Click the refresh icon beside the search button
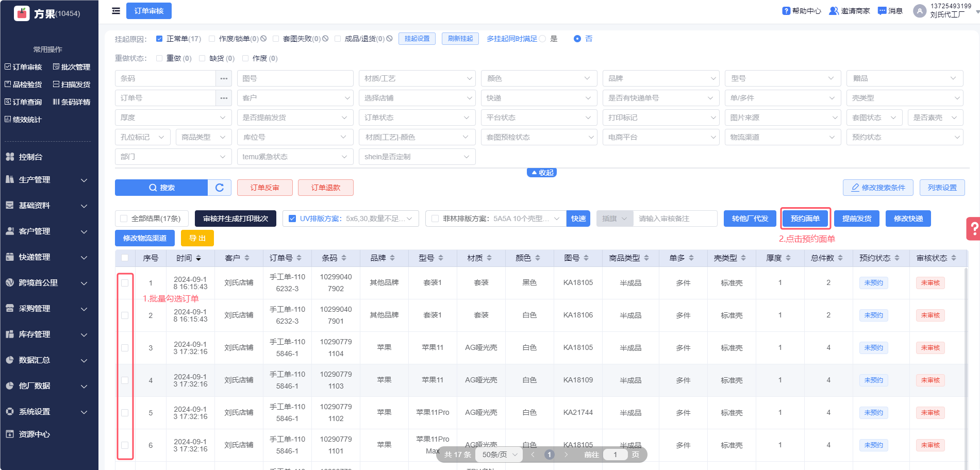 [220, 188]
